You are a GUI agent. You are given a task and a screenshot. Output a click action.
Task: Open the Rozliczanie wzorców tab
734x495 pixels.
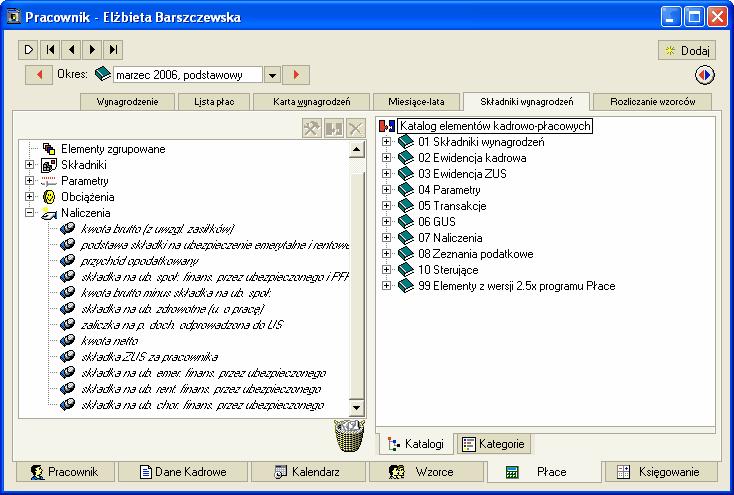click(653, 102)
